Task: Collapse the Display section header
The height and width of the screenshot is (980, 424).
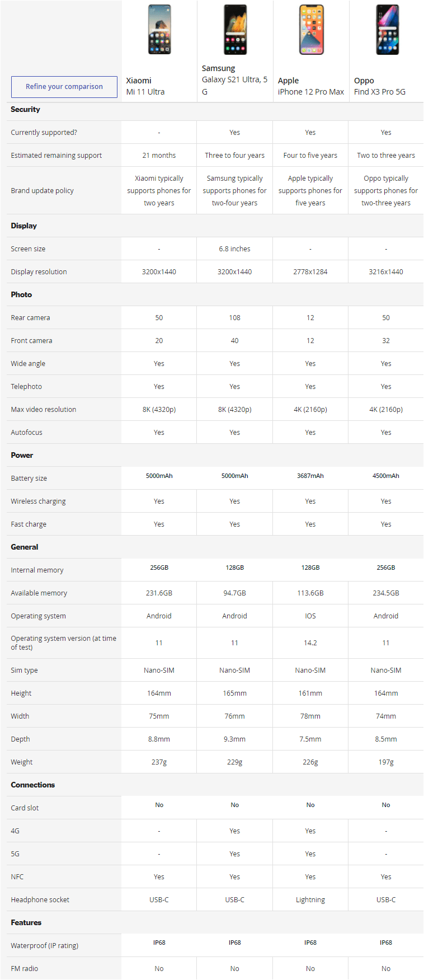Action: click(x=215, y=226)
